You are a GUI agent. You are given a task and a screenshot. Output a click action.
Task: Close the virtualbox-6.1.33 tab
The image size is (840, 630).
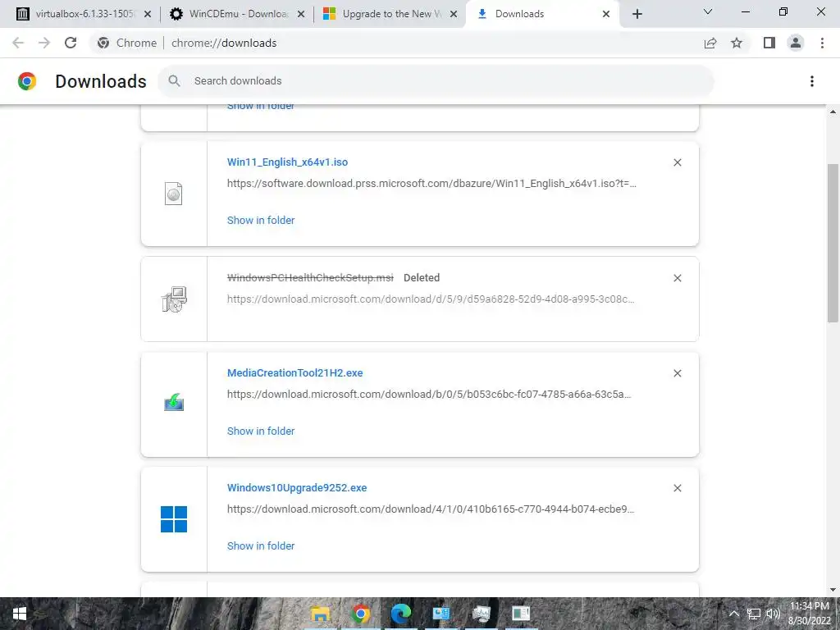148,14
